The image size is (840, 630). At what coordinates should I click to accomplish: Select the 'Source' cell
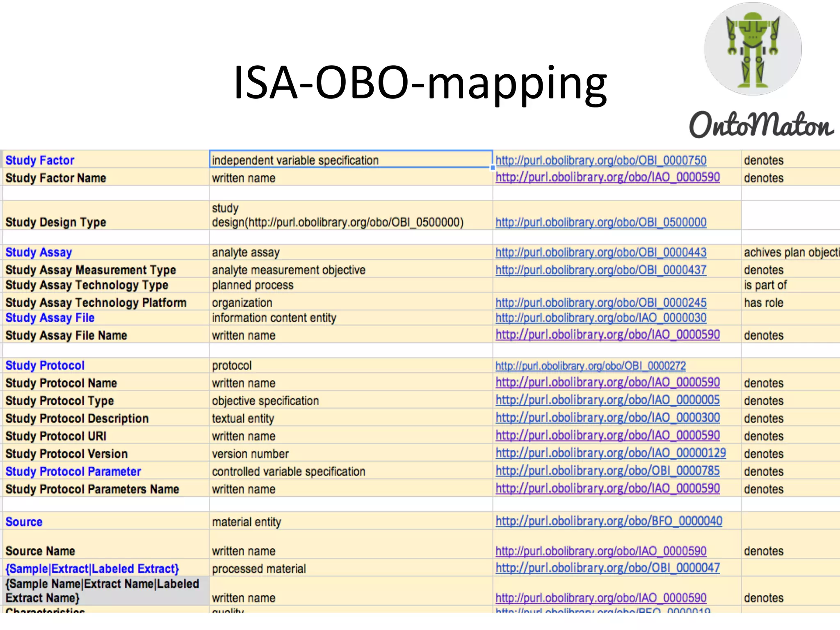(x=106, y=520)
